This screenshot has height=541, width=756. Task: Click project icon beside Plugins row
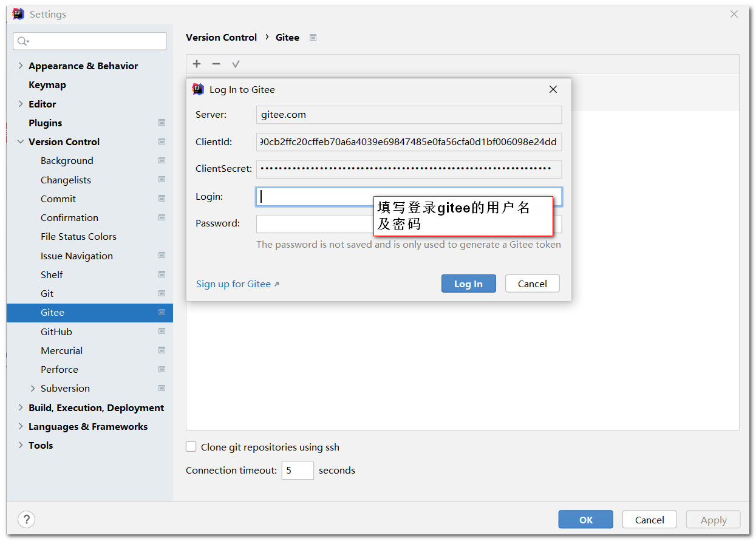(x=162, y=123)
